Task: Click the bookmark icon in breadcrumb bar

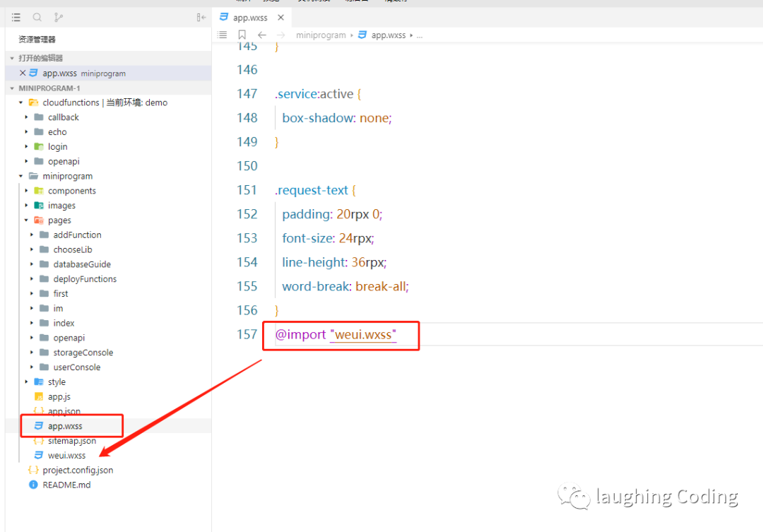Action: 242,35
